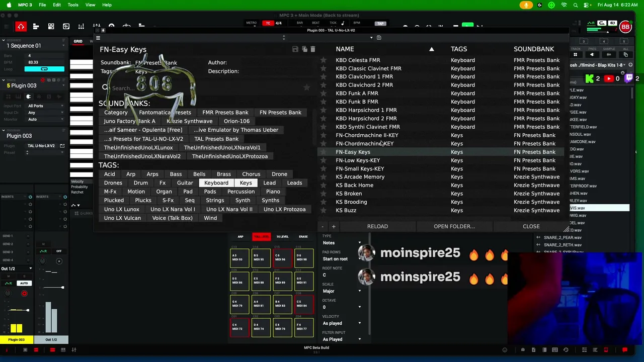Viewport: 644px width, 362px height.
Task: Open the Edit menu
Action: (x=57, y=5)
